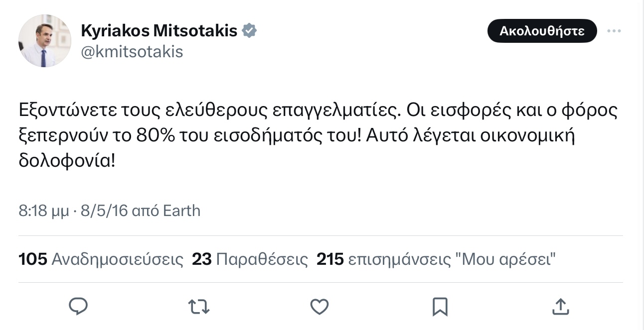Open the three-dots more options menu
Screen dimensions: 644x330
click(x=614, y=31)
